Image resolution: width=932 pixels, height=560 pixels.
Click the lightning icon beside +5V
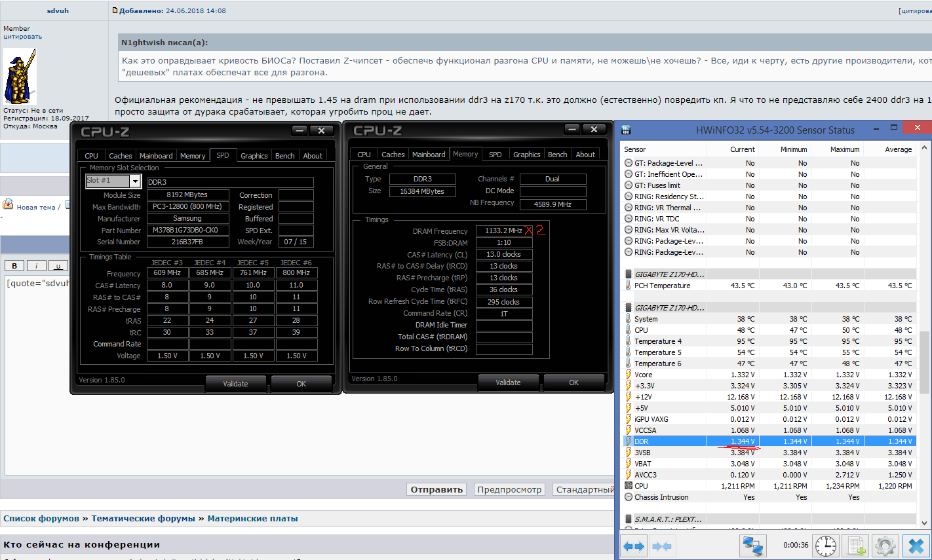tap(629, 408)
